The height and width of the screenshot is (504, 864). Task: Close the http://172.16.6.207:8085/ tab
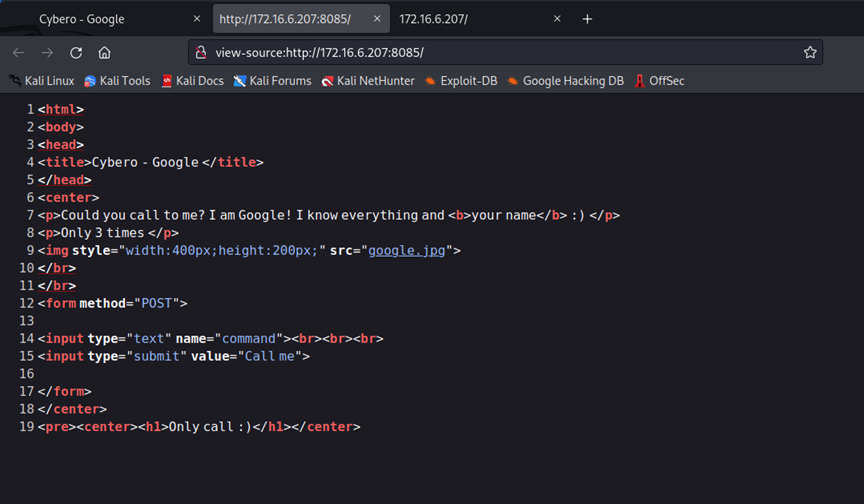pyautogui.click(x=377, y=19)
